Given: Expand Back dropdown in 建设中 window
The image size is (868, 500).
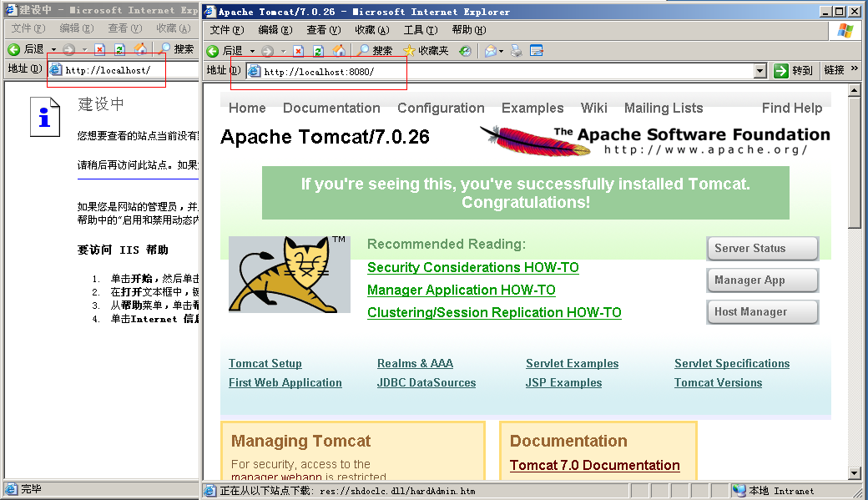Looking at the screenshot, I should point(53,50).
